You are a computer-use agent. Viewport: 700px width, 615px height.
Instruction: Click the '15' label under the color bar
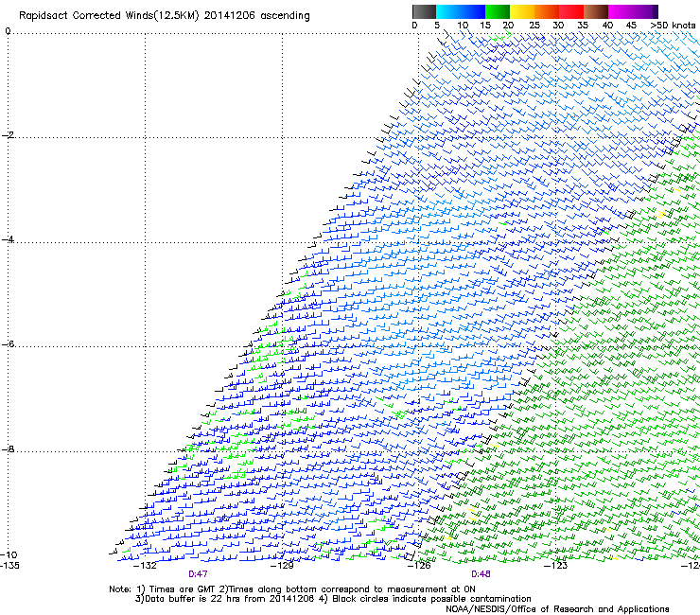485,26
